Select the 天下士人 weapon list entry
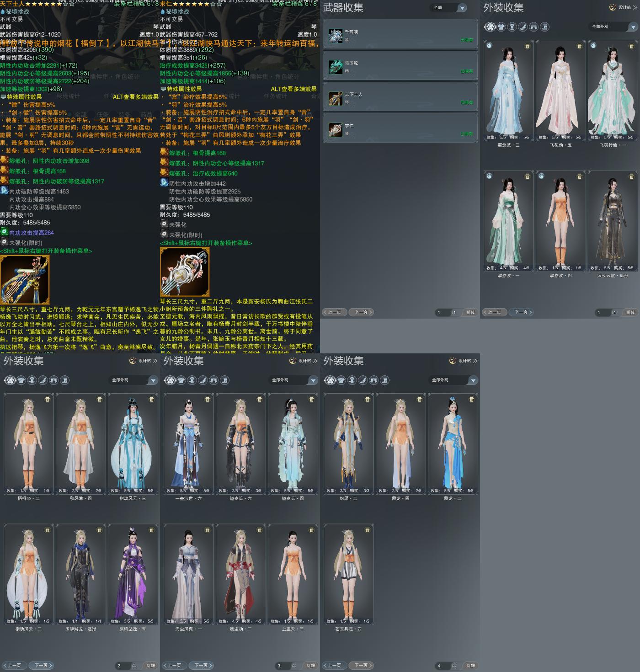Image resolution: width=640 pixels, height=672 pixels. coord(400,97)
